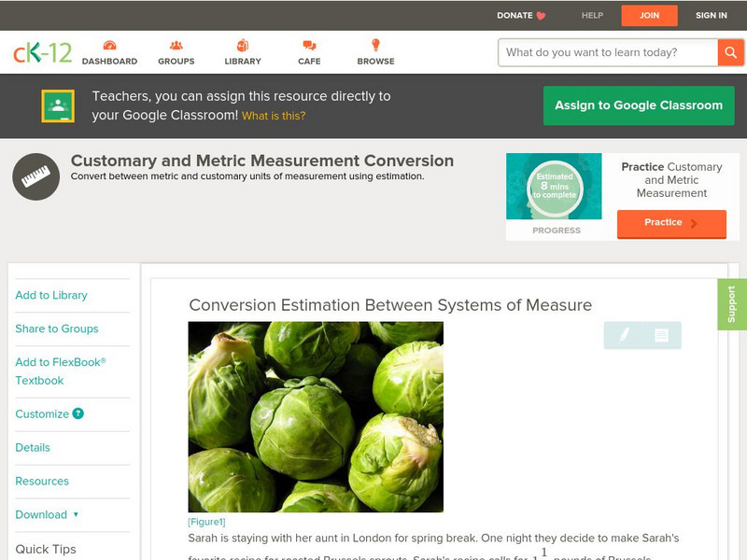
Task: Click 'Customary and Metric Measurement Conversion' title
Action: pyautogui.click(x=262, y=161)
